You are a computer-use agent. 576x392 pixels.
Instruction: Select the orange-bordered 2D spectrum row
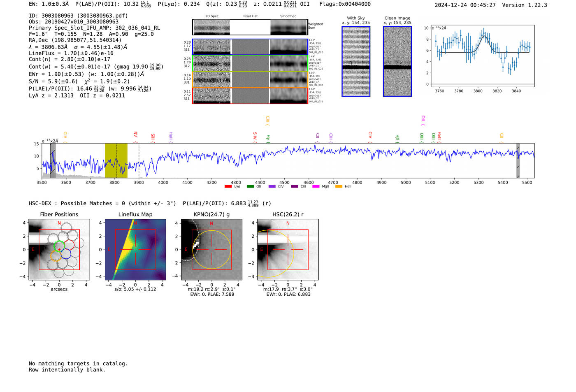pos(250,79)
